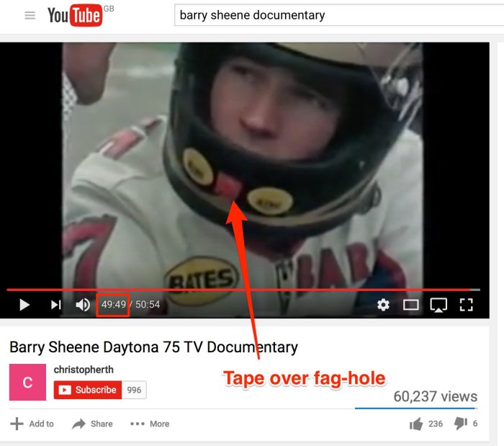Open video settings gear
The height and width of the screenshot is (446, 504).
383,305
